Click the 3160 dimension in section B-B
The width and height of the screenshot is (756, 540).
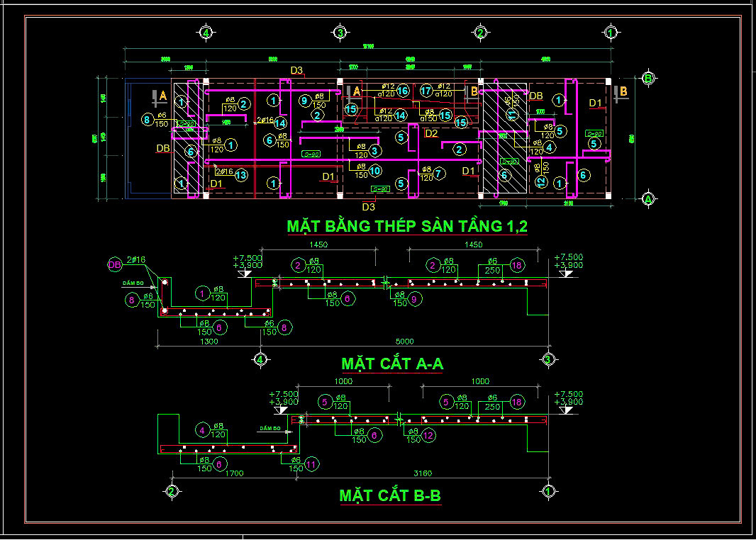tap(423, 473)
